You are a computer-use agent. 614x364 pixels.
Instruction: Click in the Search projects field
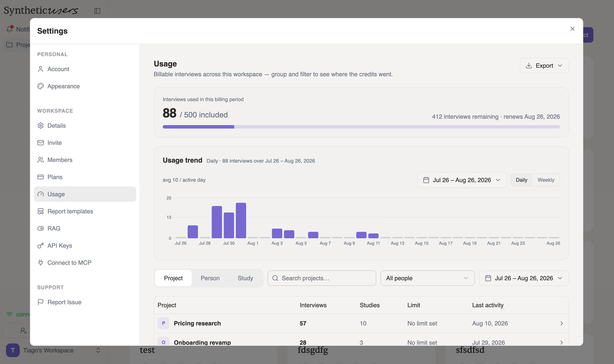(322, 278)
